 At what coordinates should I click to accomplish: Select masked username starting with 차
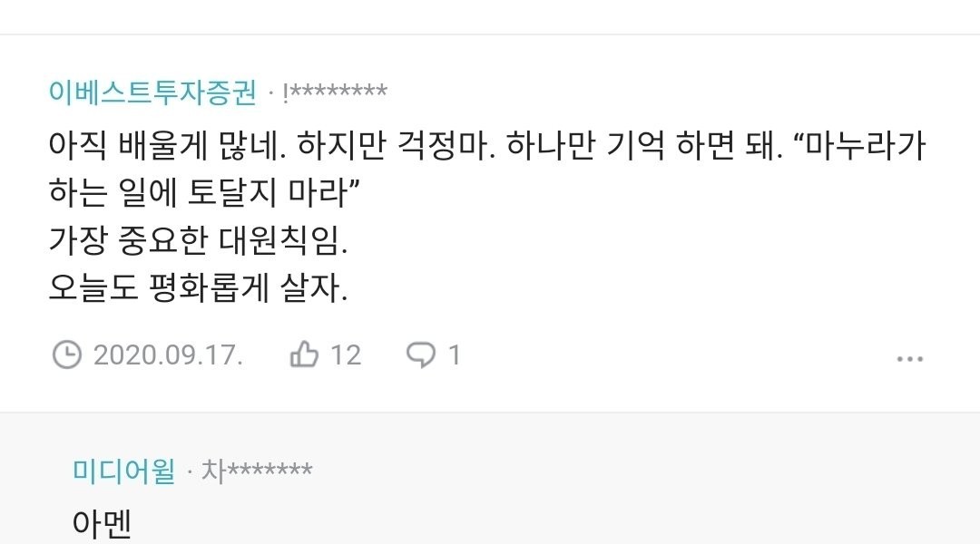(257, 471)
